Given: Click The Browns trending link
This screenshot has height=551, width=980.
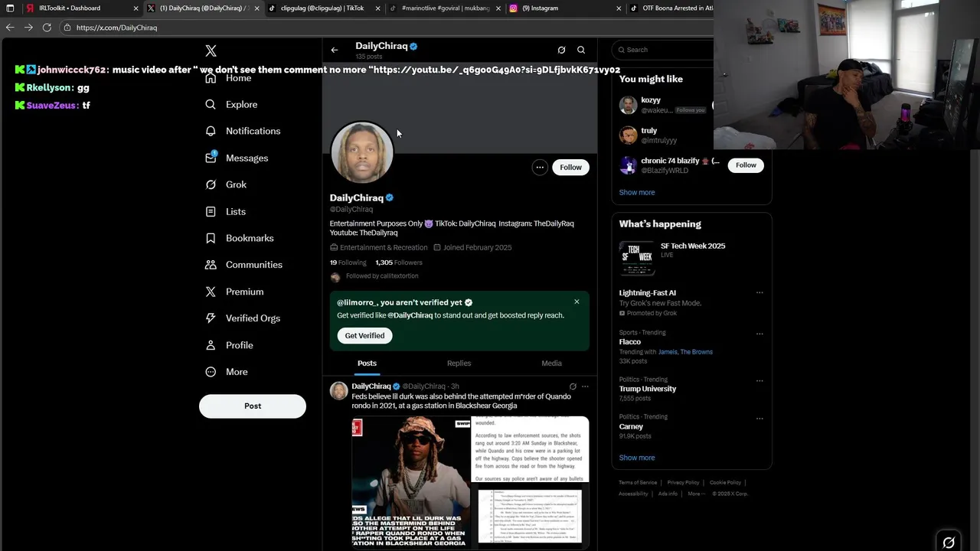Looking at the screenshot, I should click(697, 352).
